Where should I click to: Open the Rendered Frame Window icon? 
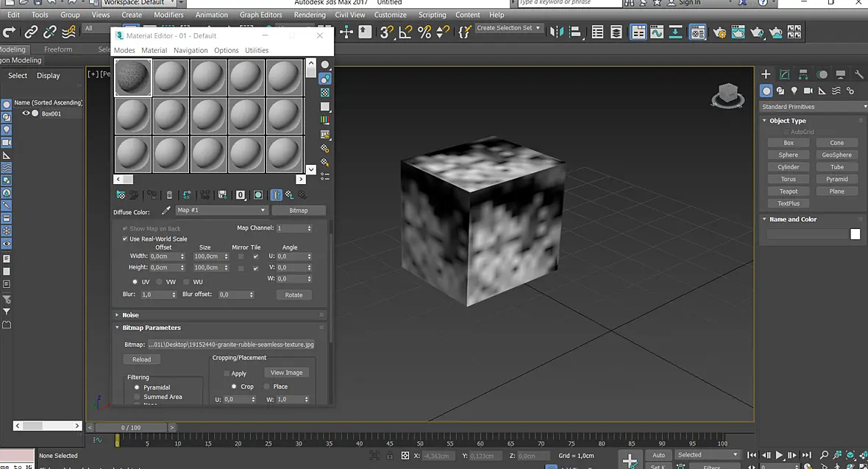[738, 32]
